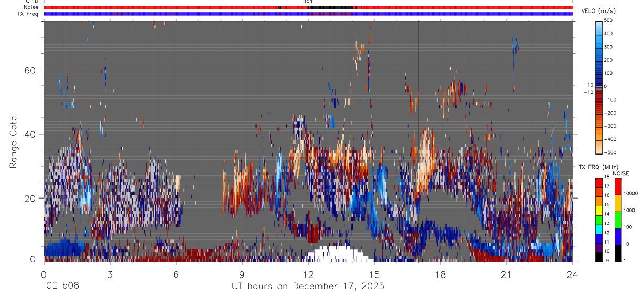This screenshot has width=644, height=297.
Task: Click the "TX Freq" row label at top left
Action: pos(28,14)
